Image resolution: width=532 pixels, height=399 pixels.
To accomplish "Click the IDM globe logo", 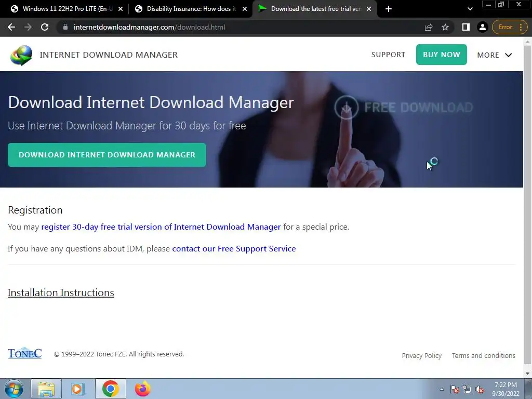I will pyautogui.click(x=21, y=55).
